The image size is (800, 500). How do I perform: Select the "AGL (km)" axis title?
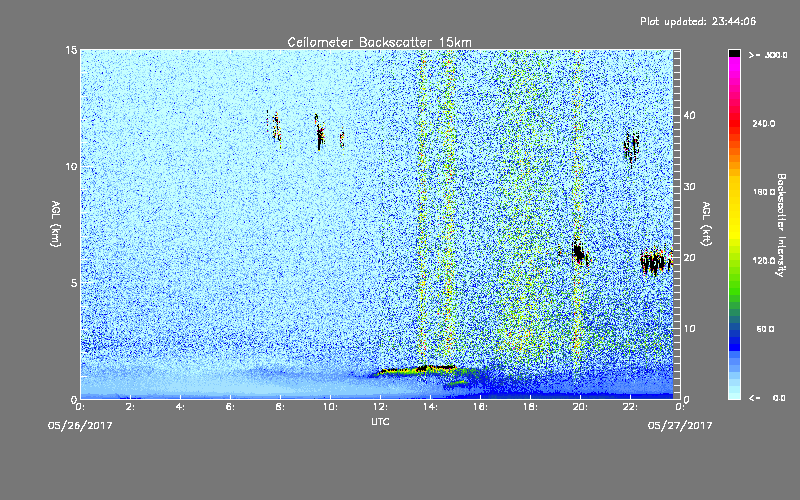coord(56,224)
